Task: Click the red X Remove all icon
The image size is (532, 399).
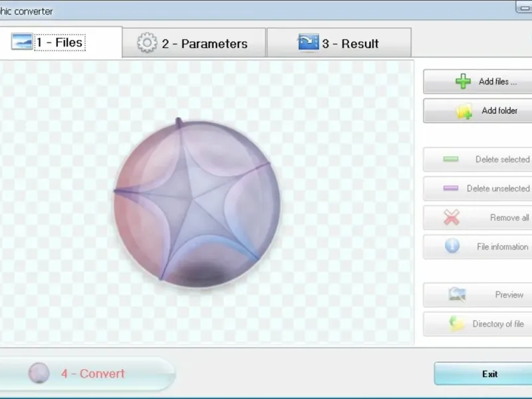Action: coord(452,217)
